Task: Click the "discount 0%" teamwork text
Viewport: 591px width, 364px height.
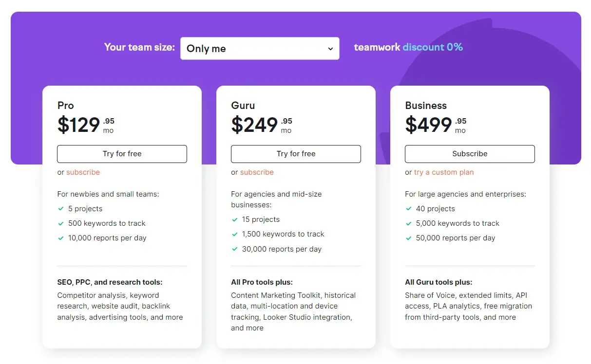Action: coord(433,47)
